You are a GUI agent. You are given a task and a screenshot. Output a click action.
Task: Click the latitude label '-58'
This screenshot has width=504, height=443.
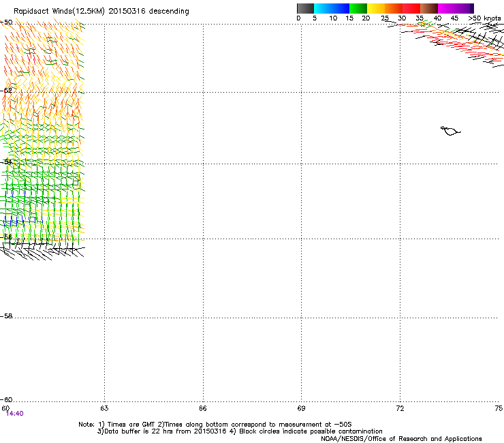pyautogui.click(x=6, y=316)
